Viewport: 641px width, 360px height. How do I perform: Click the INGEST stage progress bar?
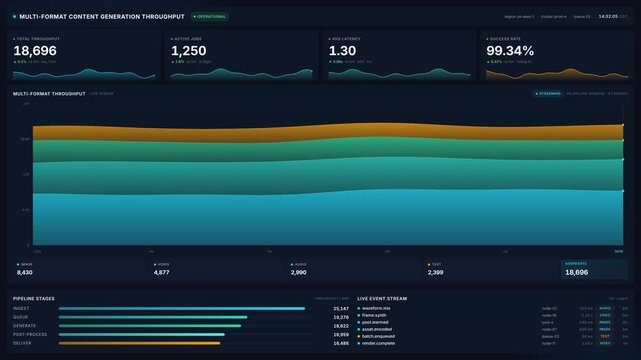(182, 309)
